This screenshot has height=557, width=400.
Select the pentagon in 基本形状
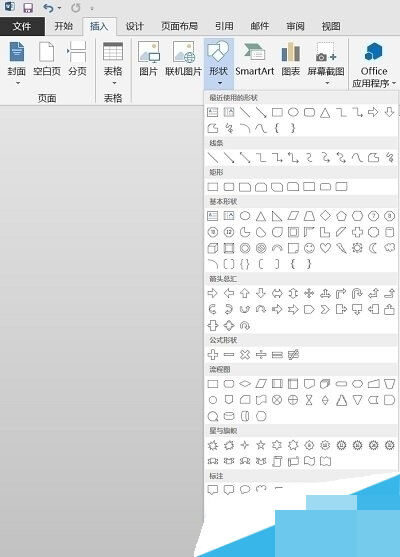(x=341, y=216)
